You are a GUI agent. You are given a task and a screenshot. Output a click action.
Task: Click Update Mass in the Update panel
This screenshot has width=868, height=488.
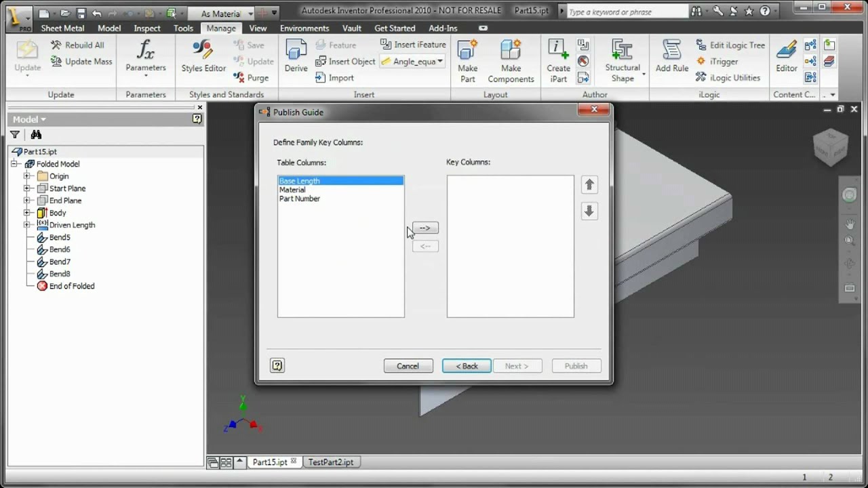[x=81, y=61]
